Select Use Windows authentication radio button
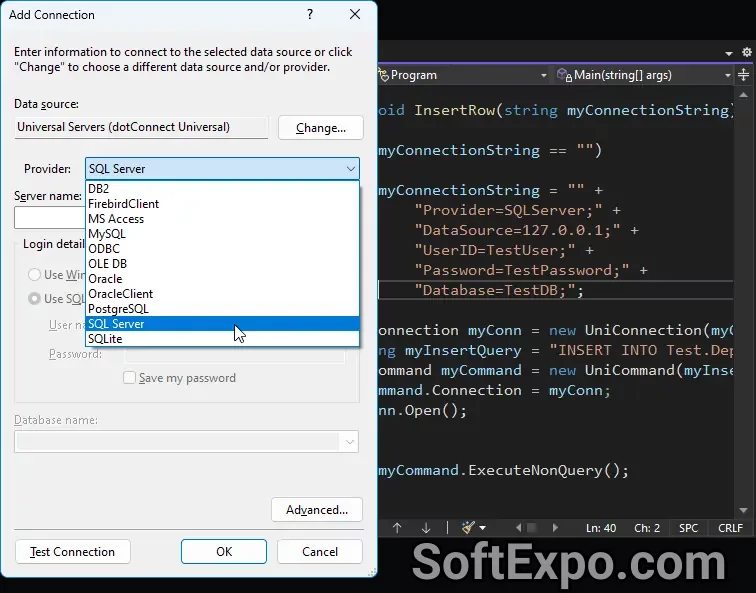 pos(34,275)
